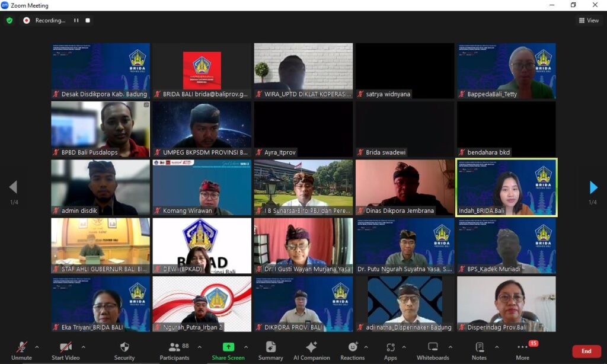Select Disperindag Prov.Bali video tile
The width and height of the screenshot is (607, 364).
pyautogui.click(x=506, y=304)
